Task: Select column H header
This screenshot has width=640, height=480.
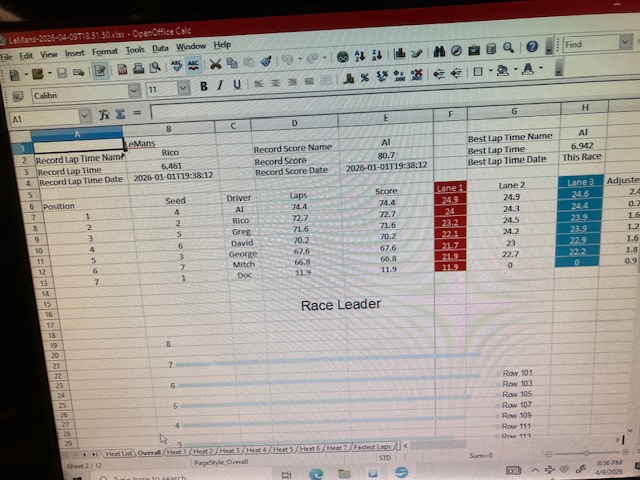Action: coord(582,107)
